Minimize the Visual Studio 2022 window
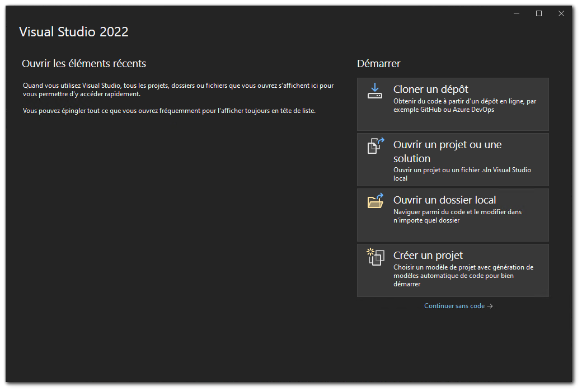The image size is (582, 392). point(517,13)
